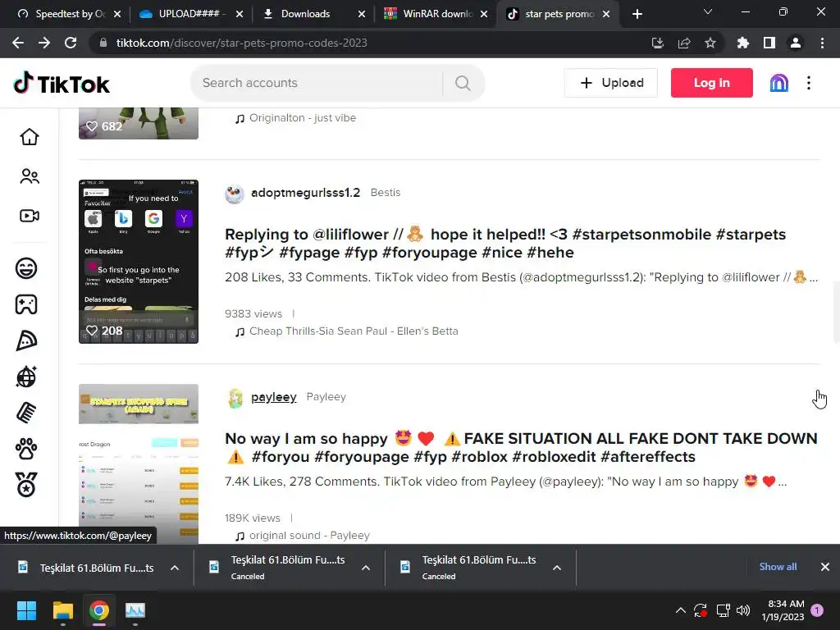
Task: Open the Chrome extensions puzzle icon
Action: click(x=742, y=43)
